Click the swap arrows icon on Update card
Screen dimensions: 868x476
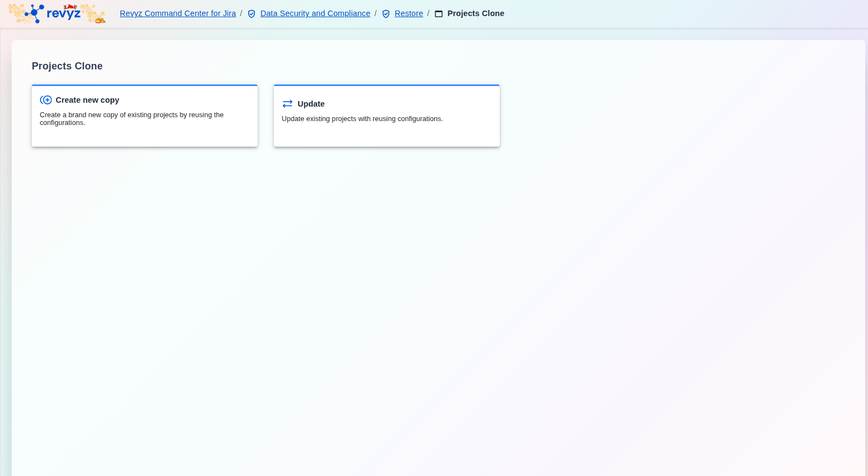coord(287,104)
